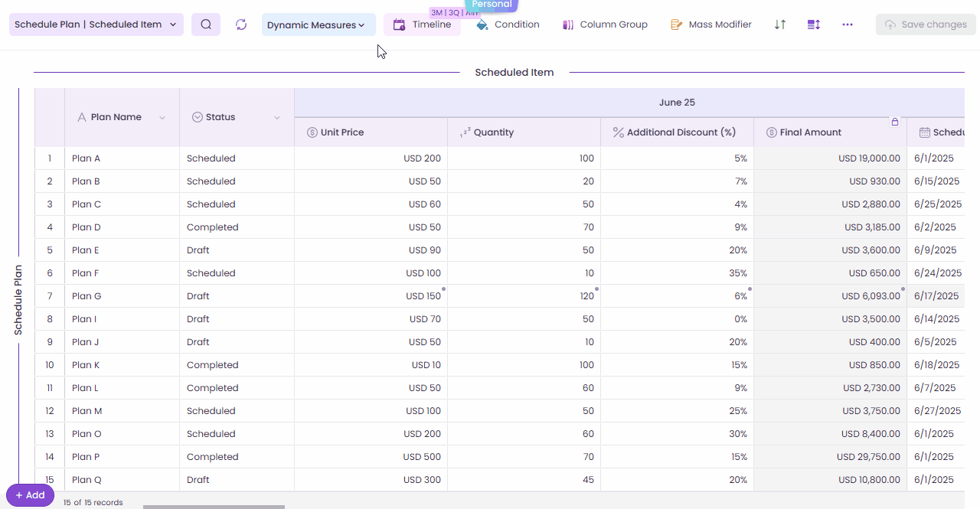This screenshot has width=980, height=509.
Task: Click the Column Group icon
Action: [568, 24]
